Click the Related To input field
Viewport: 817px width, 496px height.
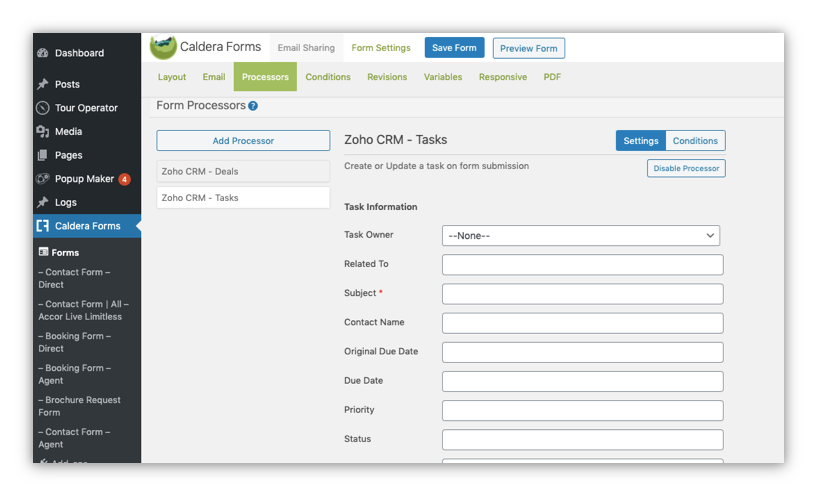[583, 265]
